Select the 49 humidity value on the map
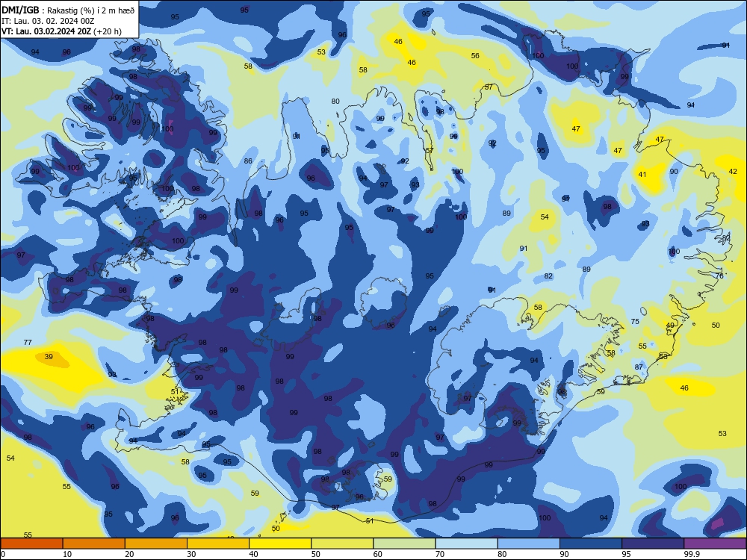 point(670,326)
